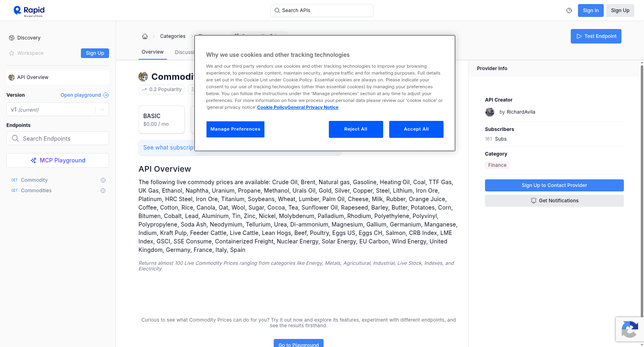Select API Overview in sidebar
The image size is (644, 347).
coord(58,77)
